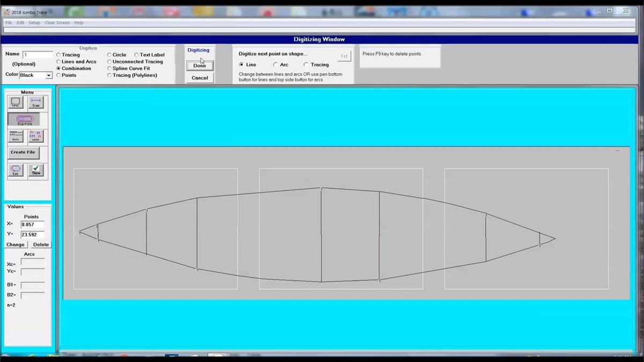This screenshot has height=362, width=644.
Task: Click the B1= arc field
Action: [32, 285]
